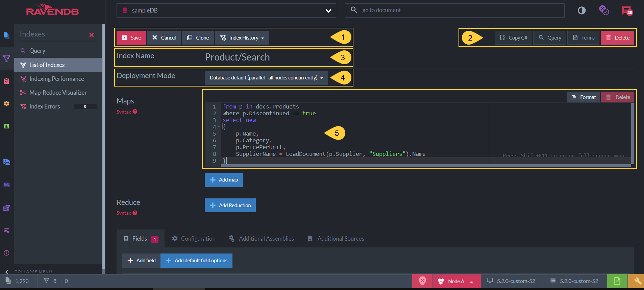Click the Maps Syntax help icon
This screenshot has width=644, height=290.
(x=135, y=112)
